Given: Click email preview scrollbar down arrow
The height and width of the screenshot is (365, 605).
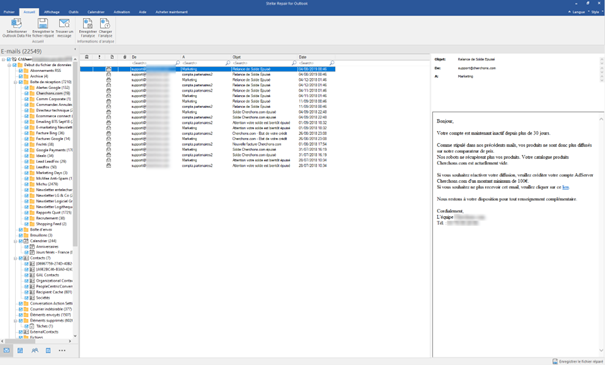Looking at the screenshot, I should 601,350.
